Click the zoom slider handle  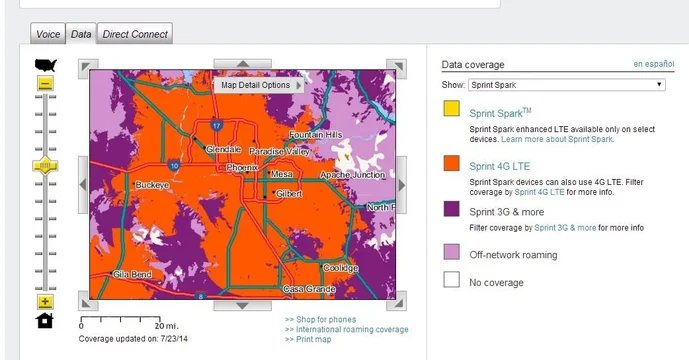point(45,166)
